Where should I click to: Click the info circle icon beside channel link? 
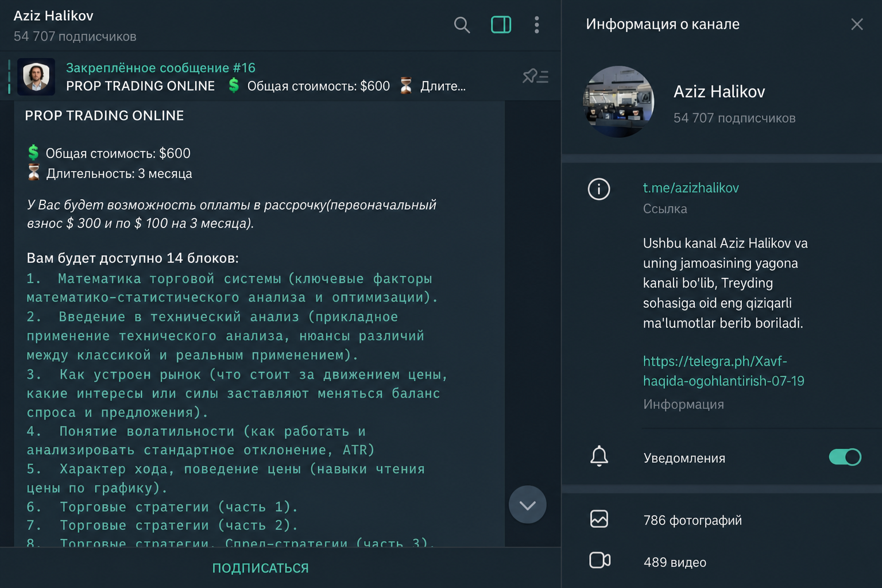click(x=599, y=189)
